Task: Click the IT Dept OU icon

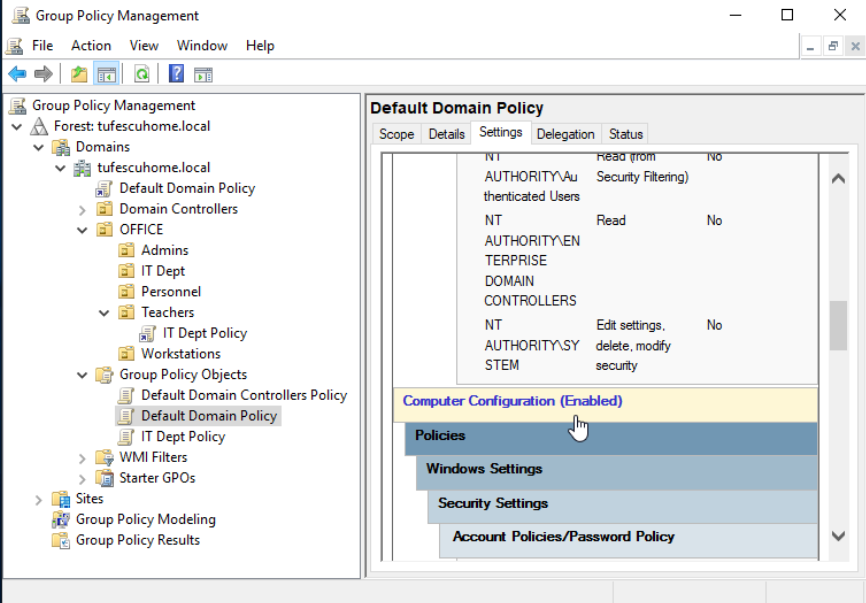Action: pyautogui.click(x=126, y=271)
